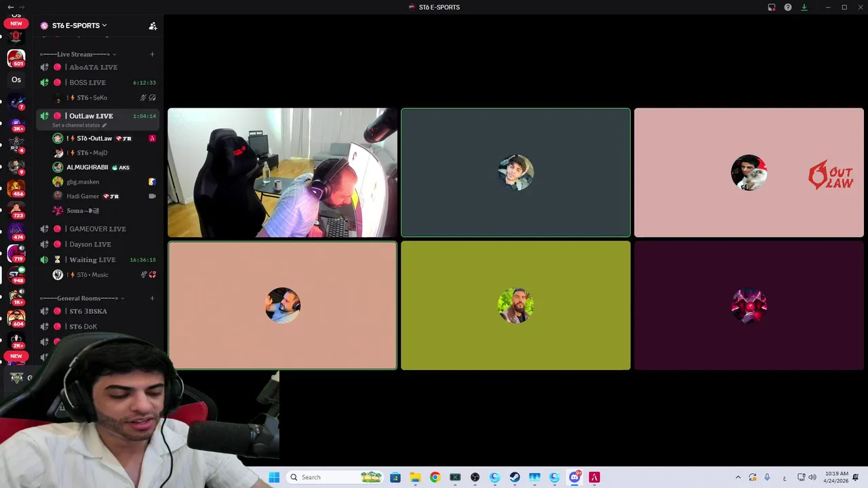This screenshot has width=868, height=488.
Task: Open the server with the 501 badge
Action: 16,58
